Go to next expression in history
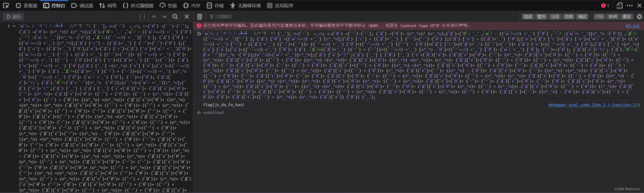This screenshot has height=193, width=644. [165, 17]
